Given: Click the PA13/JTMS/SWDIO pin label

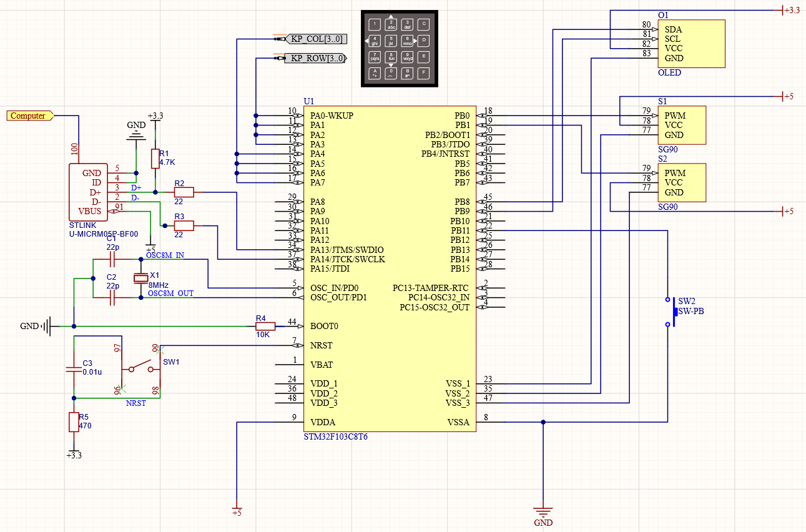Looking at the screenshot, I should 347,250.
